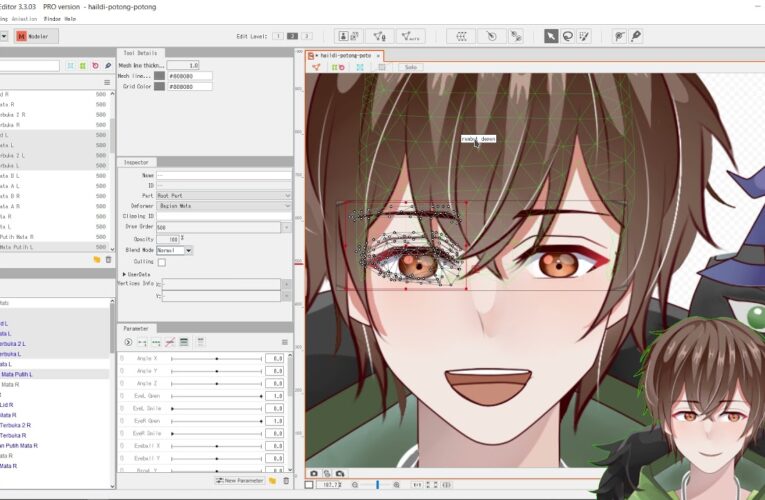This screenshot has width=765, height=500.
Task: Expand the UserData section
Action: tap(126, 274)
